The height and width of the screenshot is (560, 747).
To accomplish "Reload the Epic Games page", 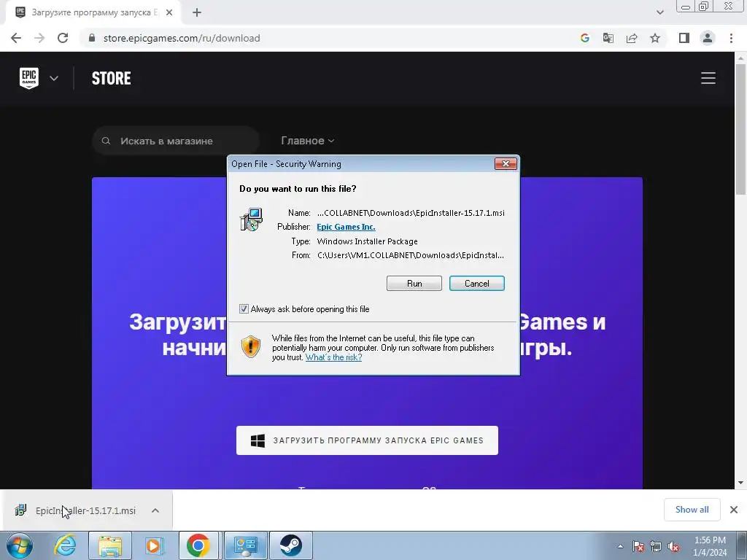I will point(63,38).
